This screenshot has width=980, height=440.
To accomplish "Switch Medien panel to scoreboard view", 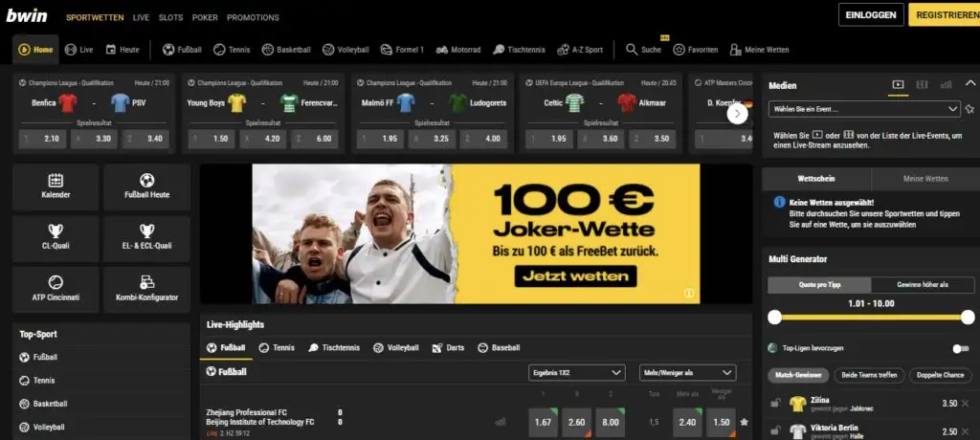I will [922, 85].
